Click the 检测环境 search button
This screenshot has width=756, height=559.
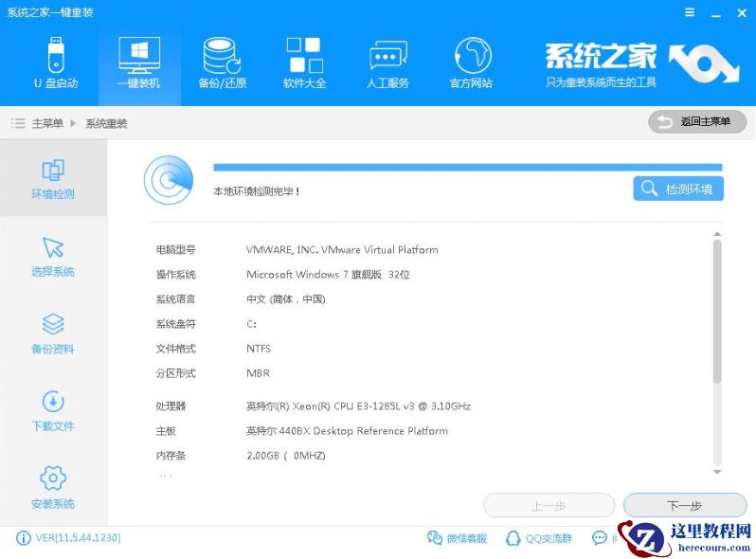point(678,189)
